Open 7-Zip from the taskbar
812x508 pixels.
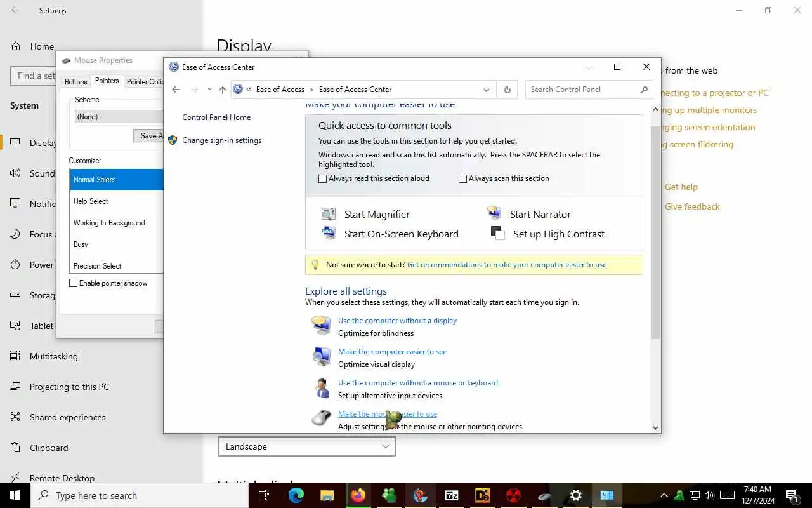tap(452, 495)
